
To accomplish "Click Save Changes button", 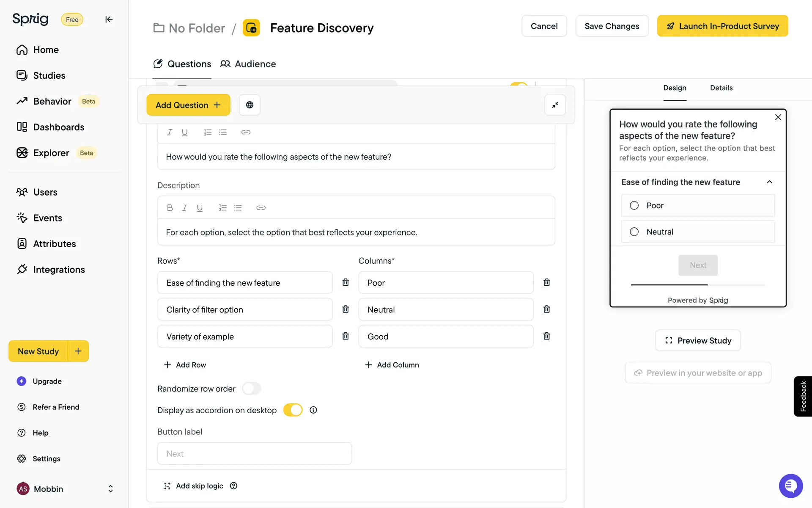I will pos(612,26).
